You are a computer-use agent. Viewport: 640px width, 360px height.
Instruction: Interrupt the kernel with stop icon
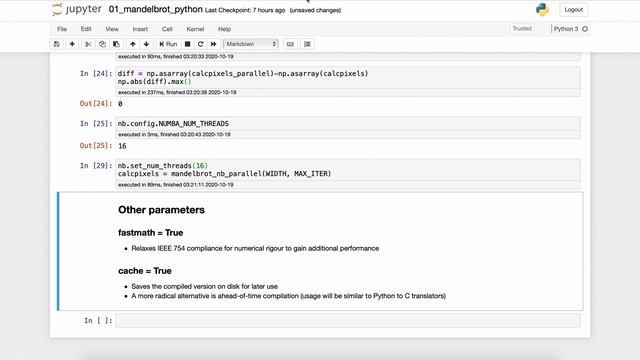187,44
